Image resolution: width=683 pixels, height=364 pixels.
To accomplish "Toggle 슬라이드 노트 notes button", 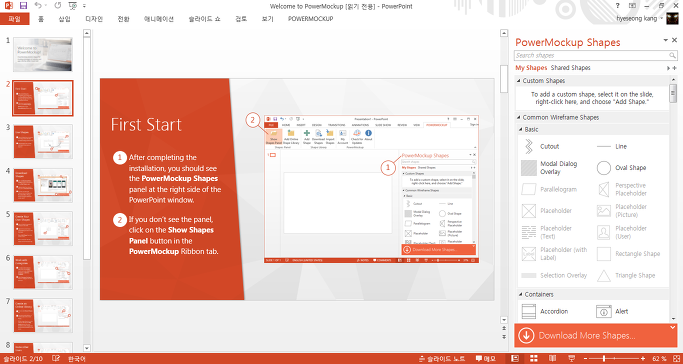I will tap(442, 359).
